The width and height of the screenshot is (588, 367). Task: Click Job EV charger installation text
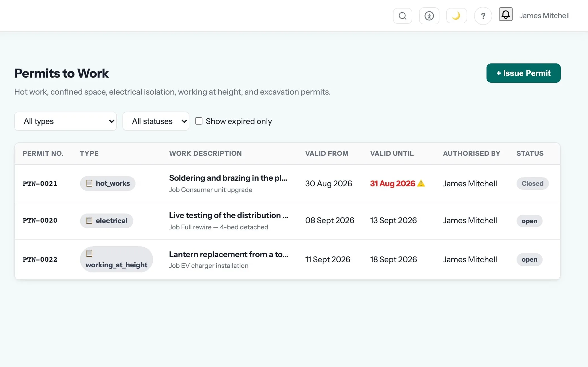209,266
